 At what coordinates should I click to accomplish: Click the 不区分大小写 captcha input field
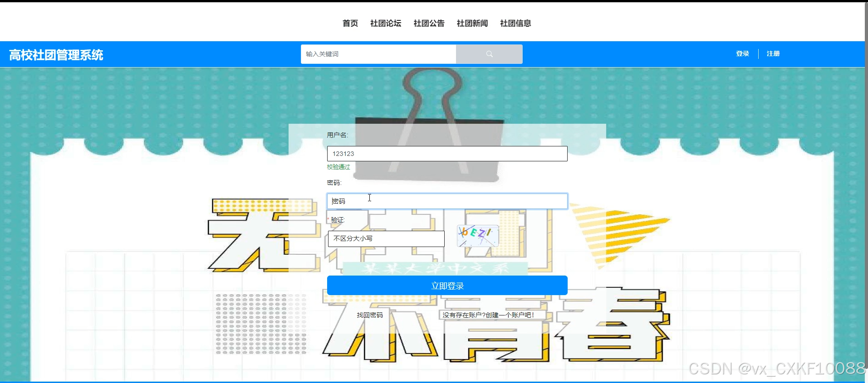click(x=386, y=238)
